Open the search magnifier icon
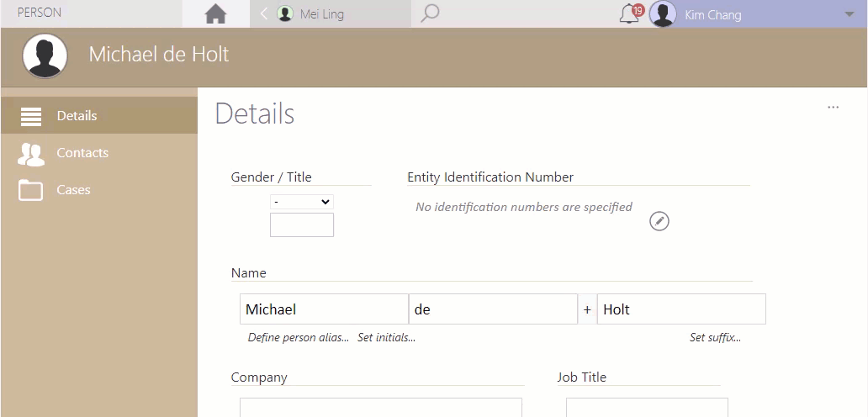The height and width of the screenshot is (417, 868). pos(430,13)
